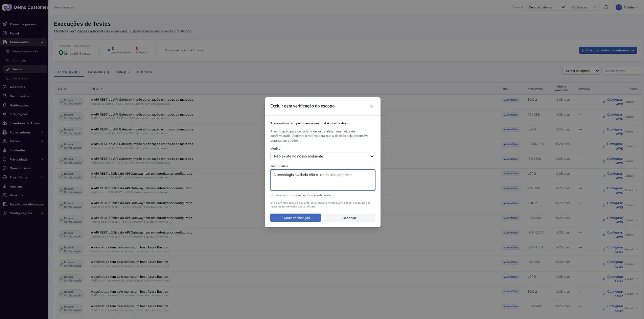Click the Auditorias sidebar icon

[5, 87]
